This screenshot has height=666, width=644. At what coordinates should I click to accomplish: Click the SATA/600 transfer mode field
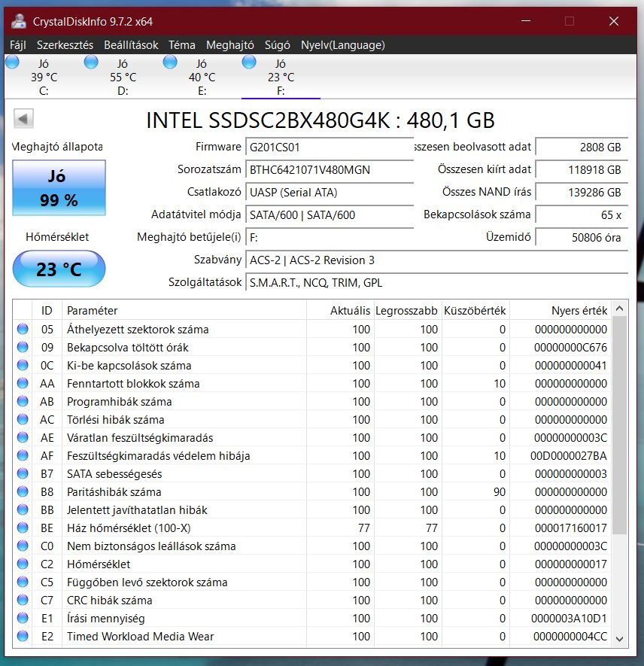[330, 215]
